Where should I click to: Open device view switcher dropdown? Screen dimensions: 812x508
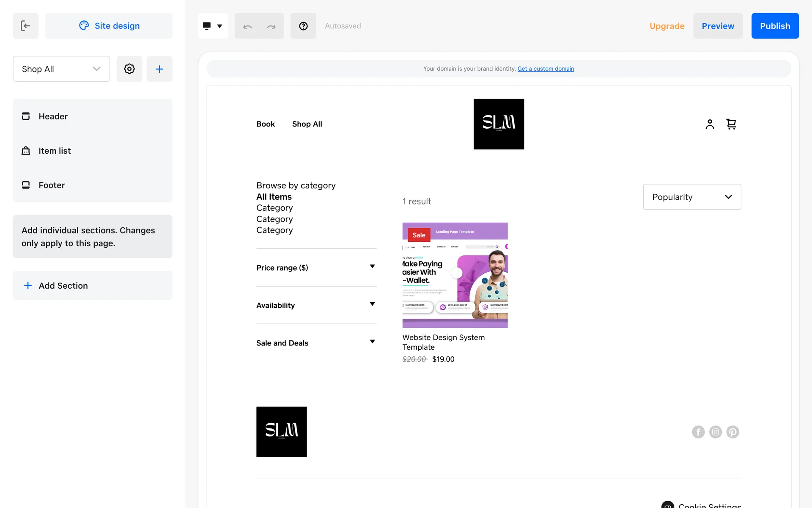pyautogui.click(x=213, y=26)
